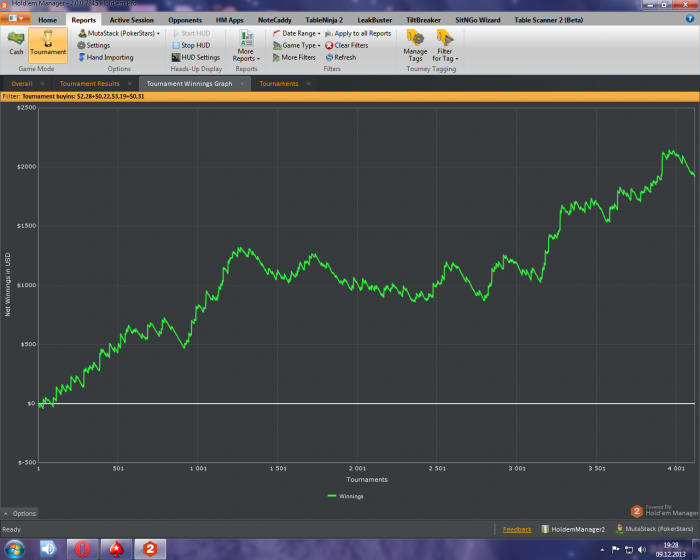Open the Feedback link
The height and width of the screenshot is (560, 700).
pos(517,530)
